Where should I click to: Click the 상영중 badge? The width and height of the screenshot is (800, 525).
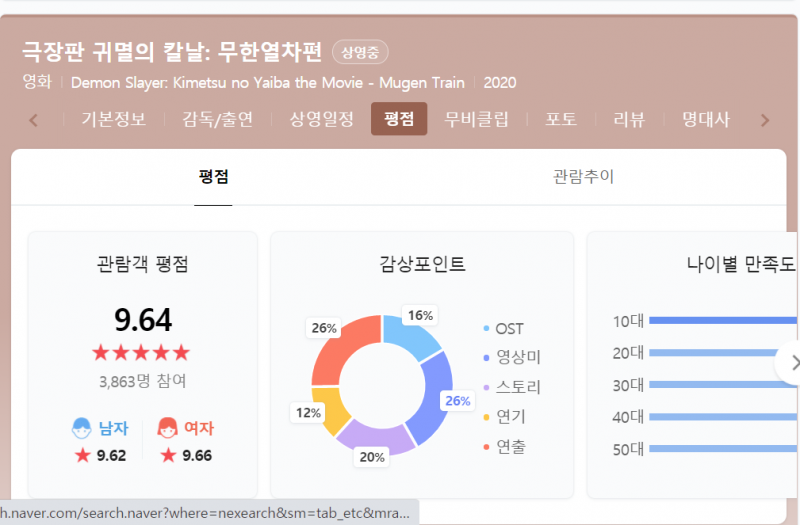tap(360, 52)
